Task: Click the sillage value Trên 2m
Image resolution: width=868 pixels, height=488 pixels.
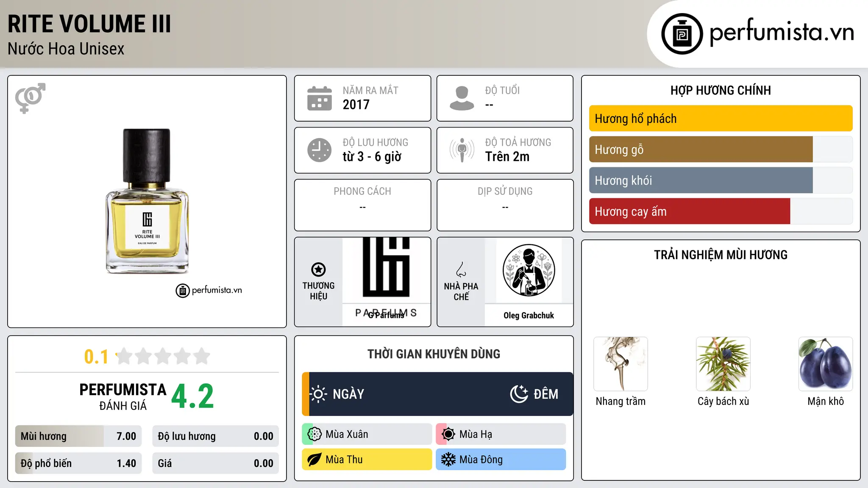Action: (x=507, y=157)
